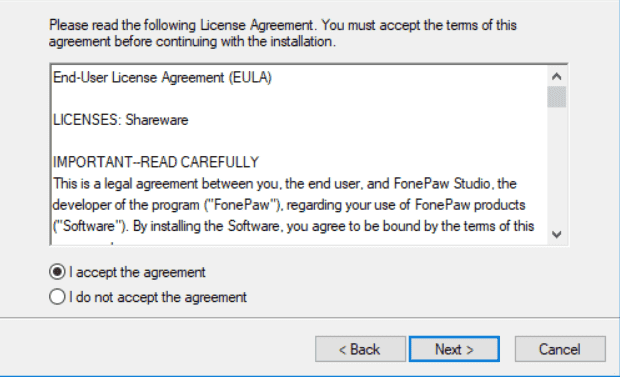The width and height of the screenshot is (620, 379).
Task: Select the "I do not accept the agreement" radio
Action: coord(57,296)
